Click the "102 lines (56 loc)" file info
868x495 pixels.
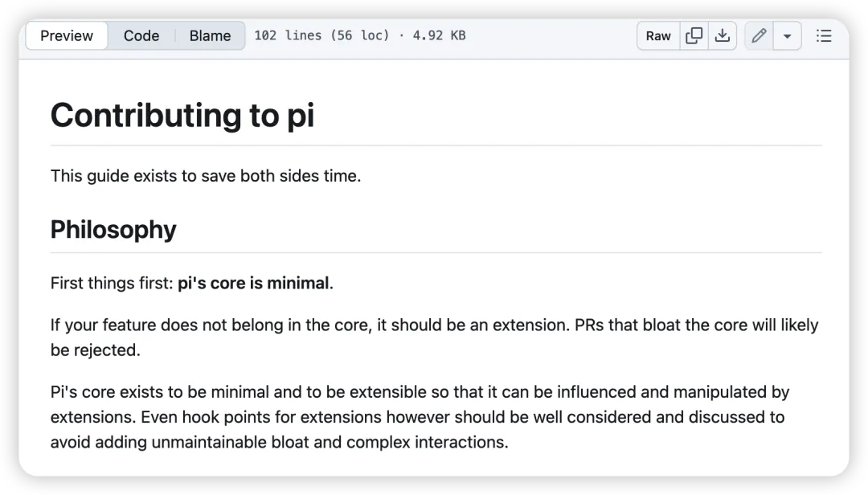[321, 35]
